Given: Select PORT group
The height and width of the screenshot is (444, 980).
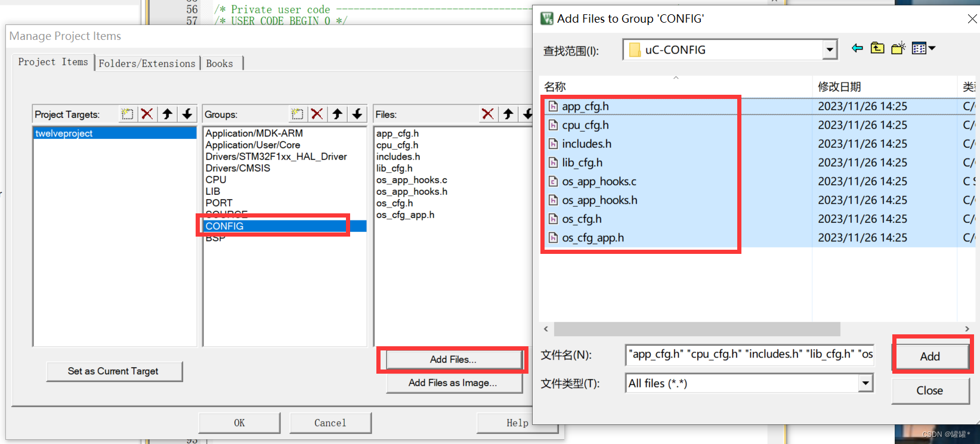Looking at the screenshot, I should tap(219, 203).
